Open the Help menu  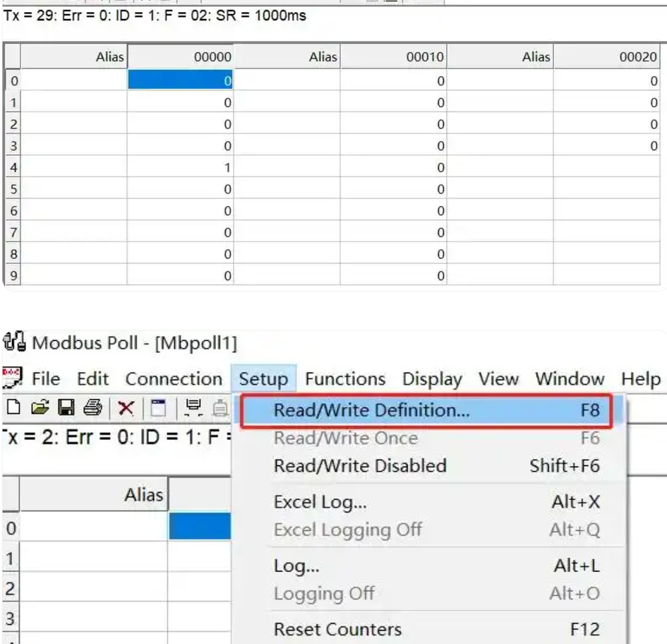pos(641,378)
